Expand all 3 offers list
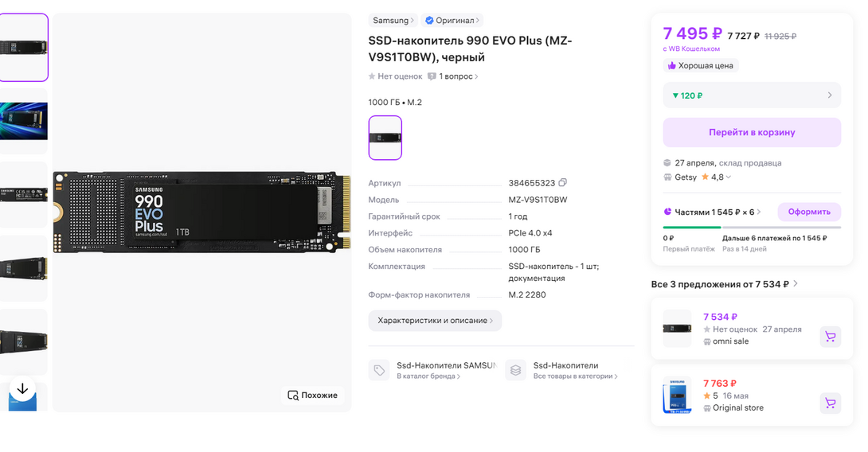The width and height of the screenshot is (868, 452). [724, 284]
